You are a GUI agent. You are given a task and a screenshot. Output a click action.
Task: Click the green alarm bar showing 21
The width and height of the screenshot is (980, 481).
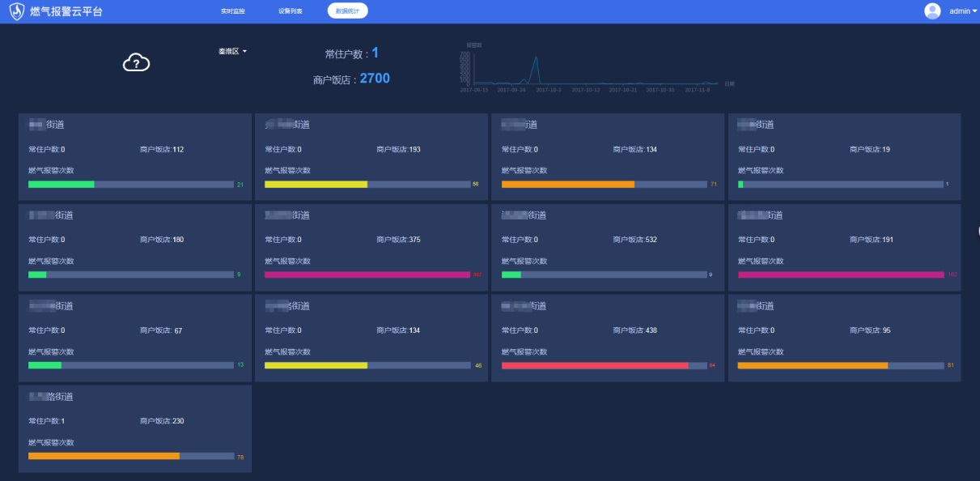[62, 185]
